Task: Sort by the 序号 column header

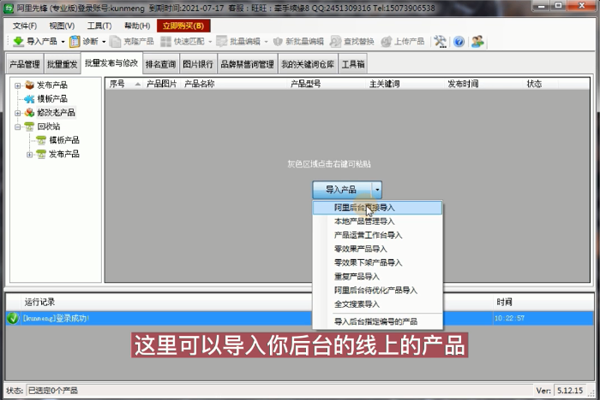Action: pos(117,84)
